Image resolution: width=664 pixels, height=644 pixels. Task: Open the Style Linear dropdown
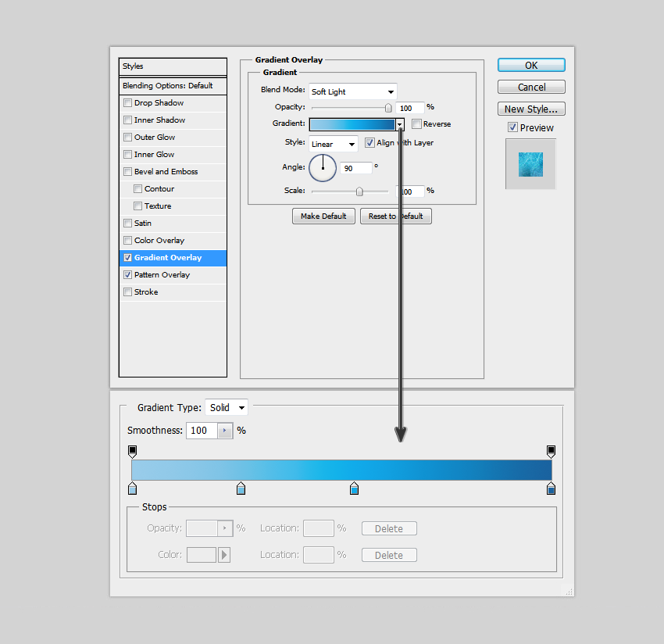point(334,144)
